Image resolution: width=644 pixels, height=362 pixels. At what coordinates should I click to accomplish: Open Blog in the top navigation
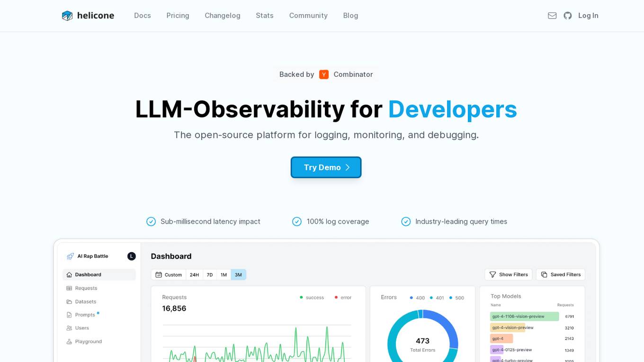pyautogui.click(x=351, y=16)
